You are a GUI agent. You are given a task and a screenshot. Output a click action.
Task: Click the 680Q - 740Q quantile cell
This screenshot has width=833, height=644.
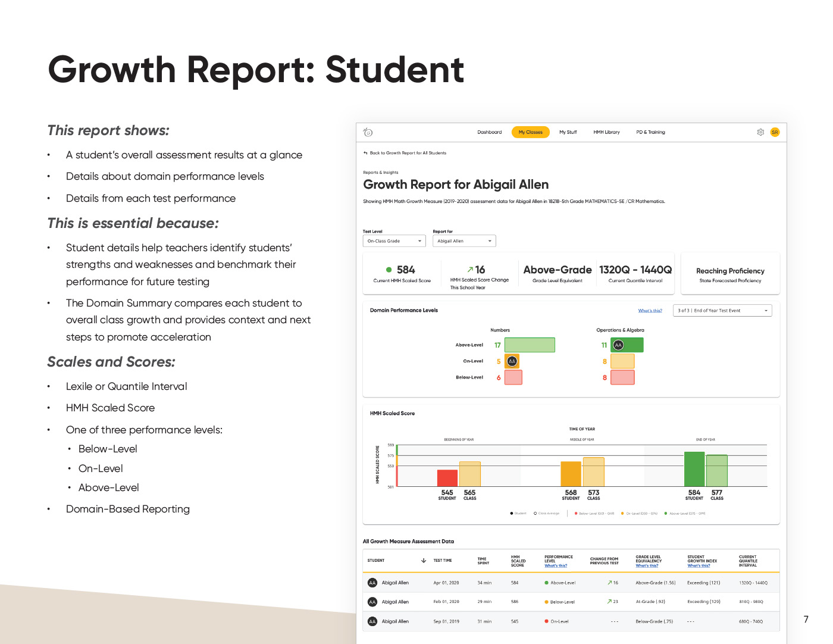[x=751, y=621]
